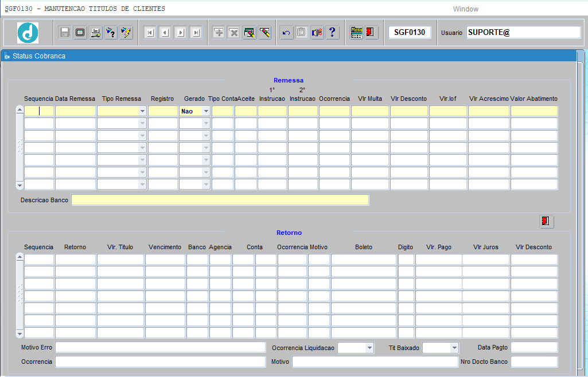This screenshot has width=588, height=377.
Task: Open the Ocorrencia Liquidacao dropdown
Action: (x=369, y=348)
